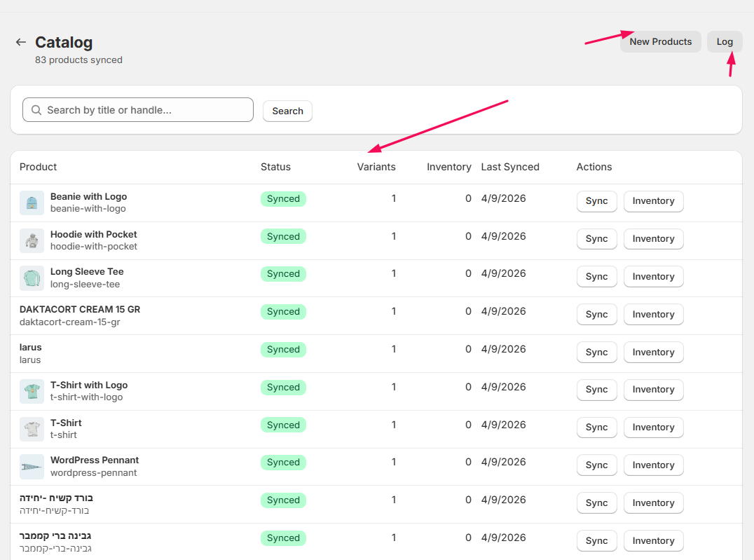Viewport: 754px width, 560px height.
Task: Sync the Beanie with Logo product
Action: point(596,201)
